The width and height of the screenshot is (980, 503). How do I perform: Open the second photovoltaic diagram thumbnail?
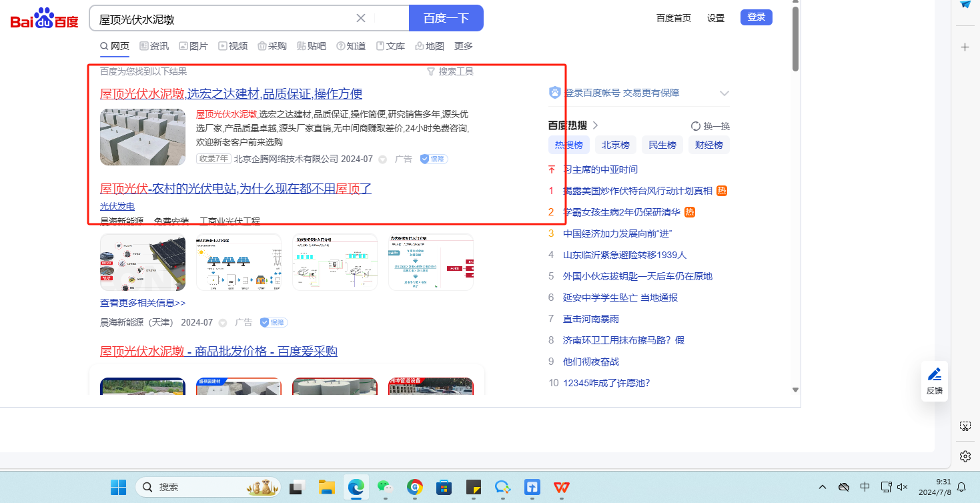tap(239, 262)
